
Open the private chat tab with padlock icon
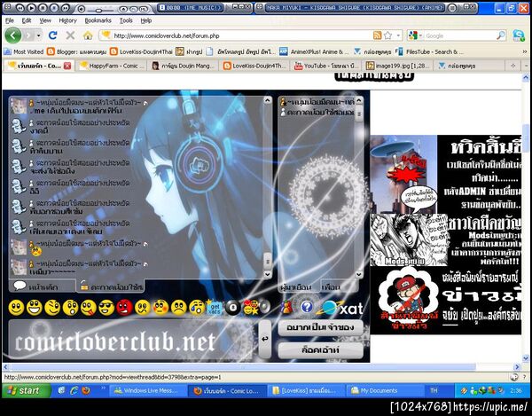111,286
